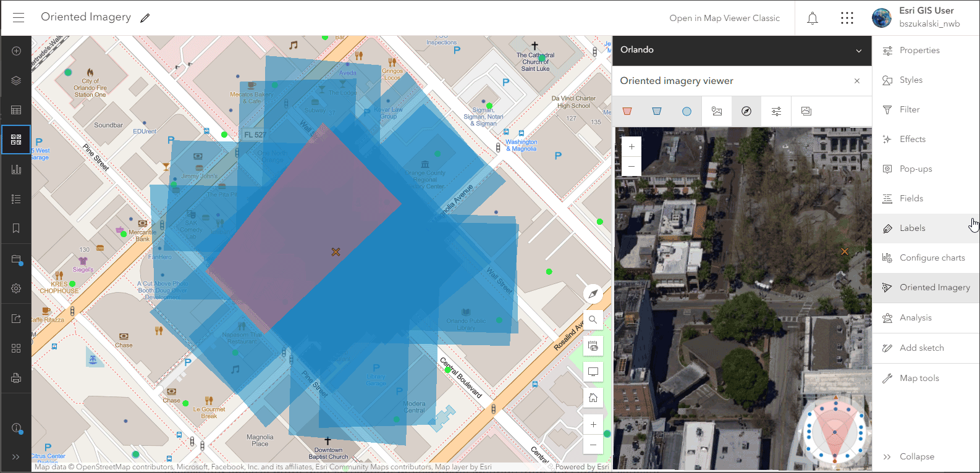Screen dimensions: 980x473
Task: Click the pencil icon to edit map title
Action: (145, 18)
